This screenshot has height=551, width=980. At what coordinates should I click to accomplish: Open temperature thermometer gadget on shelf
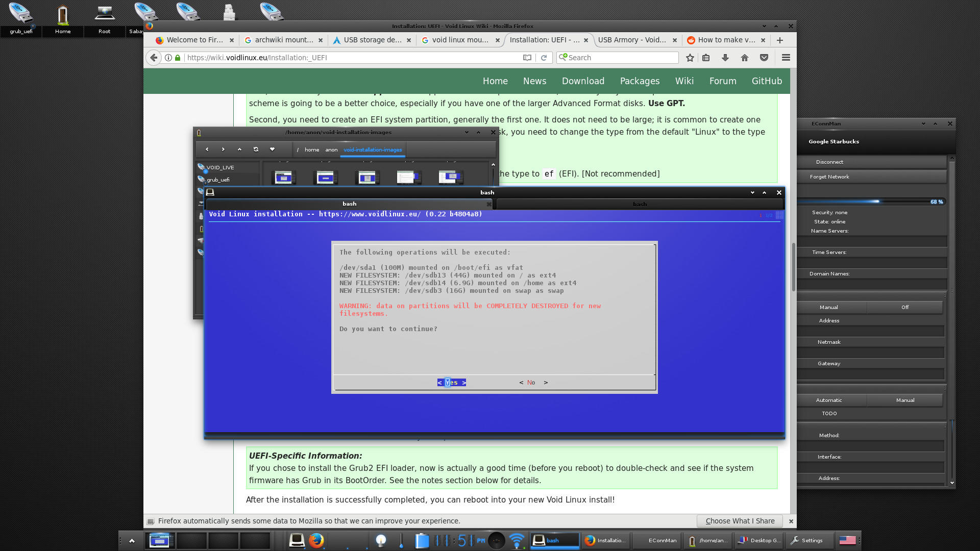tap(401, 540)
